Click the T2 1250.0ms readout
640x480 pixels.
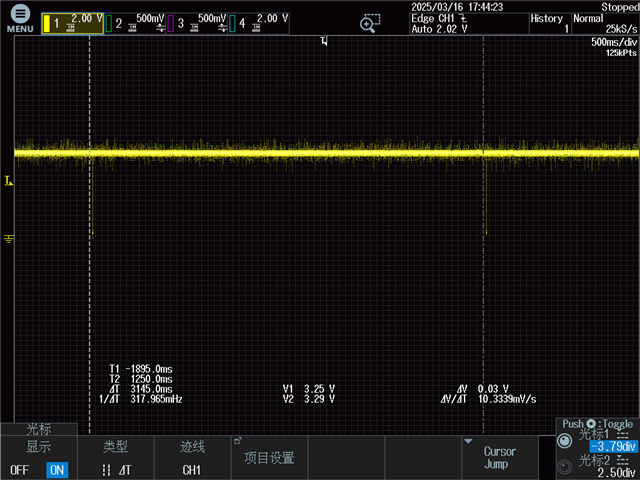141,379
